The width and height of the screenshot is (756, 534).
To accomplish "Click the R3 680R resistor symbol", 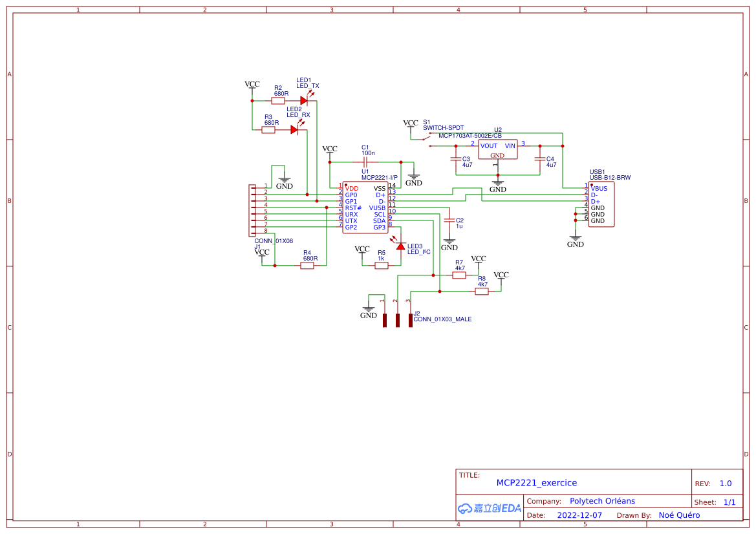I will pos(268,130).
